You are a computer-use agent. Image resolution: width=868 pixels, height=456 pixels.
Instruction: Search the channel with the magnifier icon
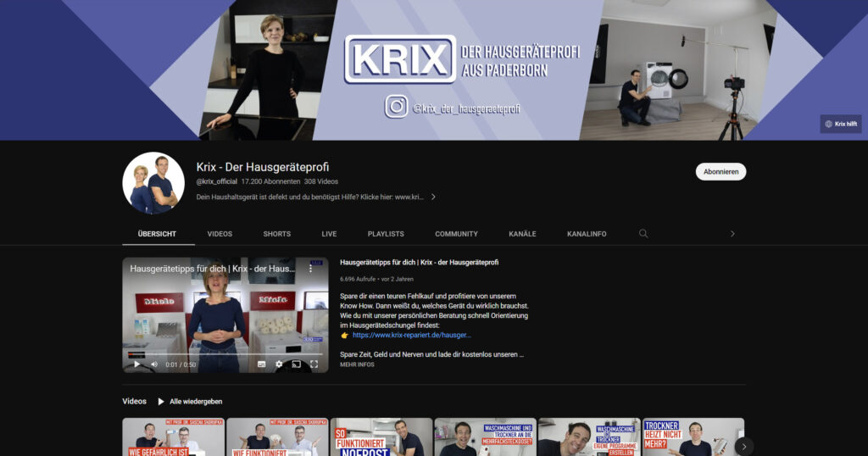(643, 234)
